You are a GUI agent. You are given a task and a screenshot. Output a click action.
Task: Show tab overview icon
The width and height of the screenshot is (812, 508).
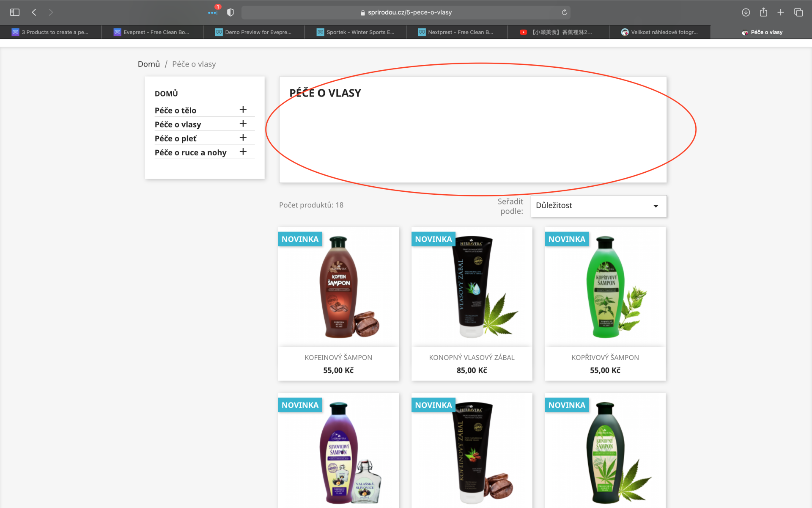(x=798, y=12)
